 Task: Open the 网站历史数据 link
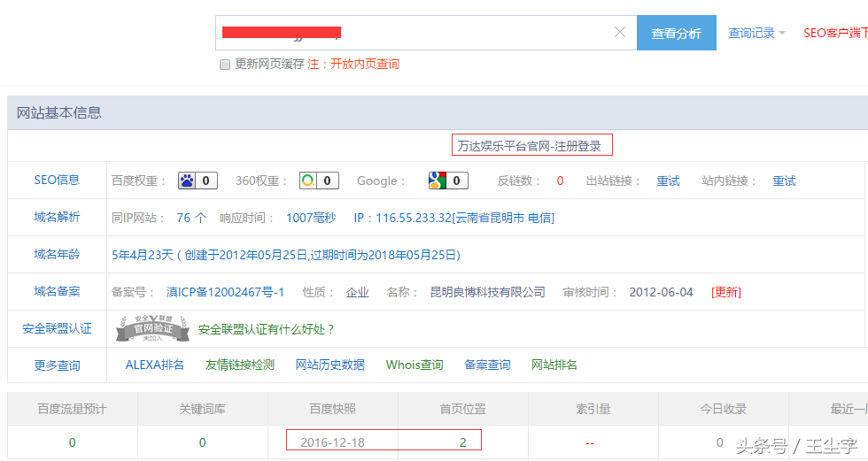click(x=329, y=365)
